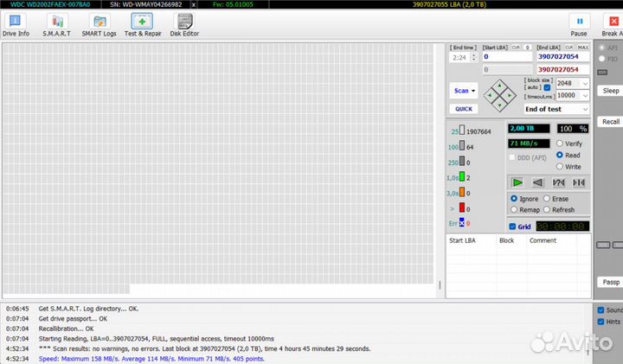Open SMART Logs from the toolbar
623x364 pixels.
pyautogui.click(x=99, y=25)
